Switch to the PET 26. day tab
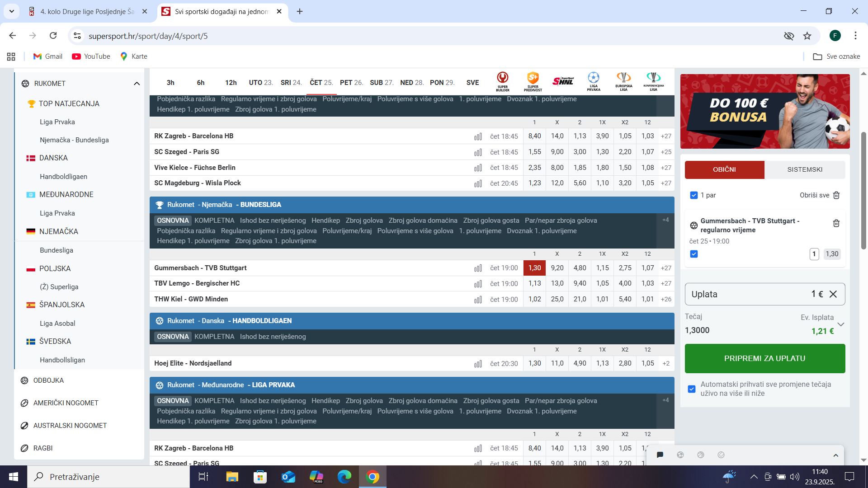This screenshot has height=488, width=868. 351,83
